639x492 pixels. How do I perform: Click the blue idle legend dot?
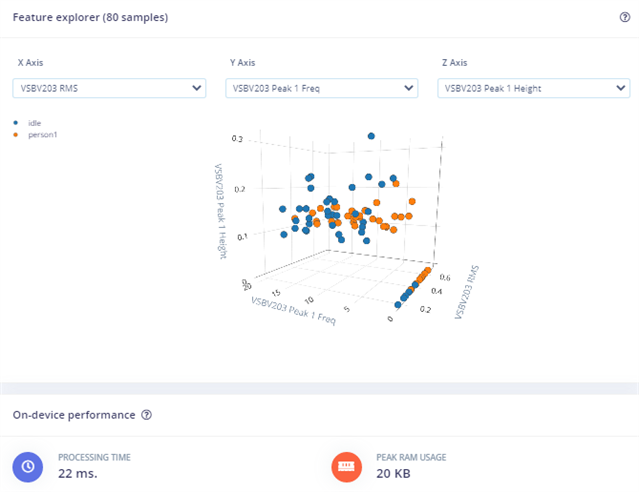(15, 123)
